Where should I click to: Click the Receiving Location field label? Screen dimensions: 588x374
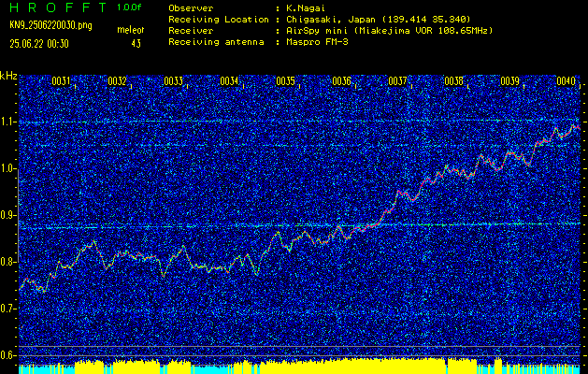(x=219, y=19)
